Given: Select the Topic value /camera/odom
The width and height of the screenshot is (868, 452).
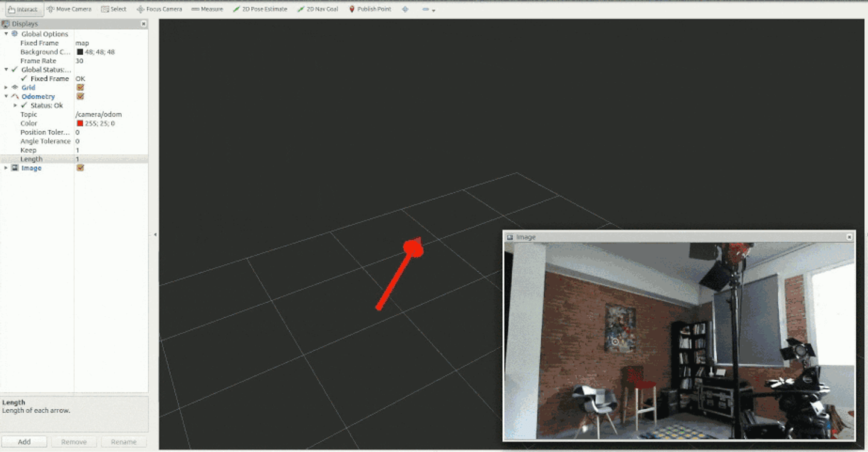Looking at the screenshot, I should 100,114.
